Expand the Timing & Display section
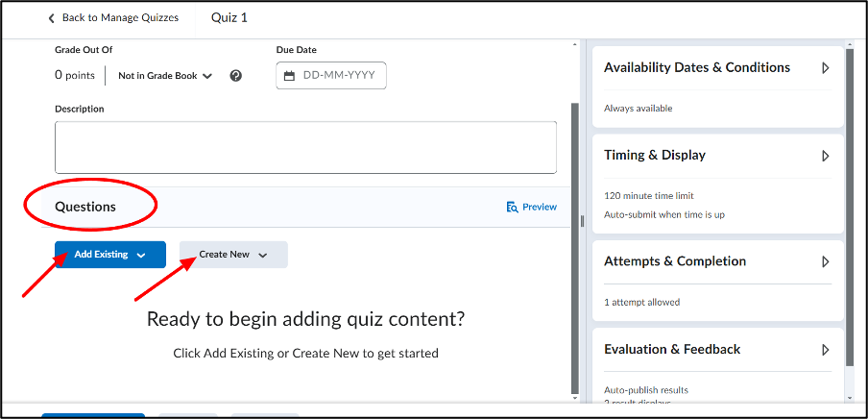 pyautogui.click(x=826, y=156)
